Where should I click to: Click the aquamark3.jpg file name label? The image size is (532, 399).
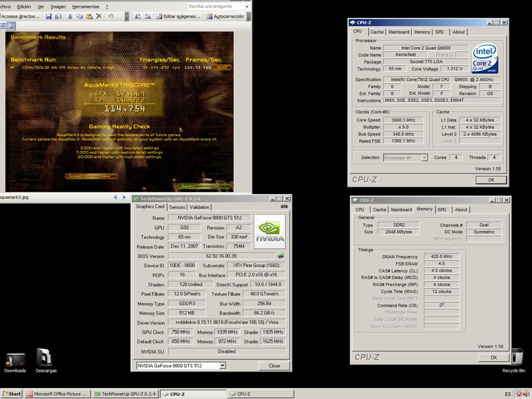pyautogui.click(x=14, y=197)
